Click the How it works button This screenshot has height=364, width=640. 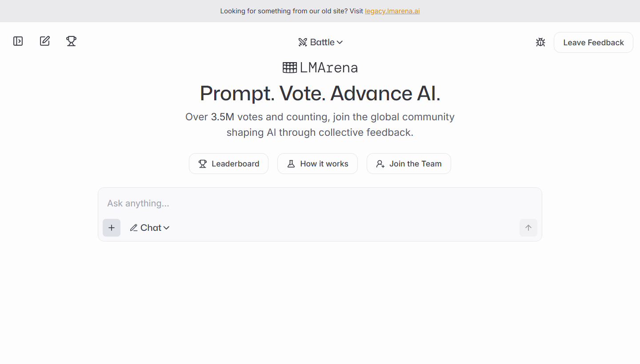(317, 164)
